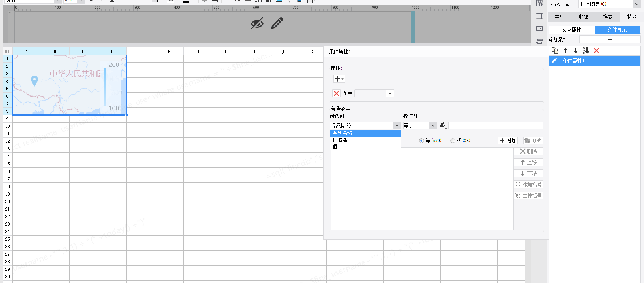Image resolution: width=644 pixels, height=283 pixels.
Task: Click the 修改 button
Action: coord(533,141)
